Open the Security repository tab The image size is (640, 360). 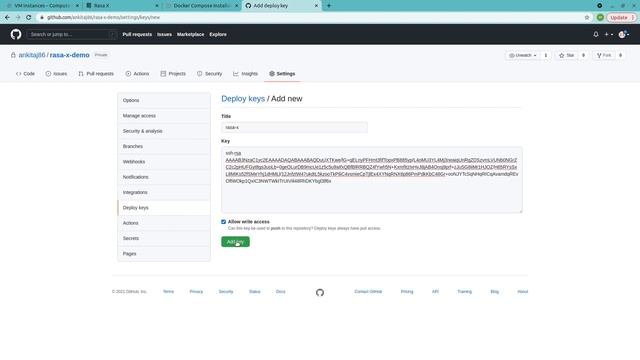coord(210,74)
